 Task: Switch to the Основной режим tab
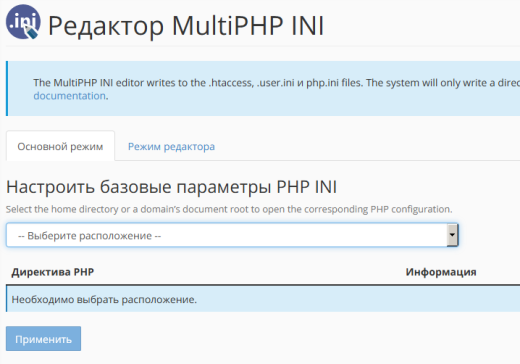tap(60, 146)
